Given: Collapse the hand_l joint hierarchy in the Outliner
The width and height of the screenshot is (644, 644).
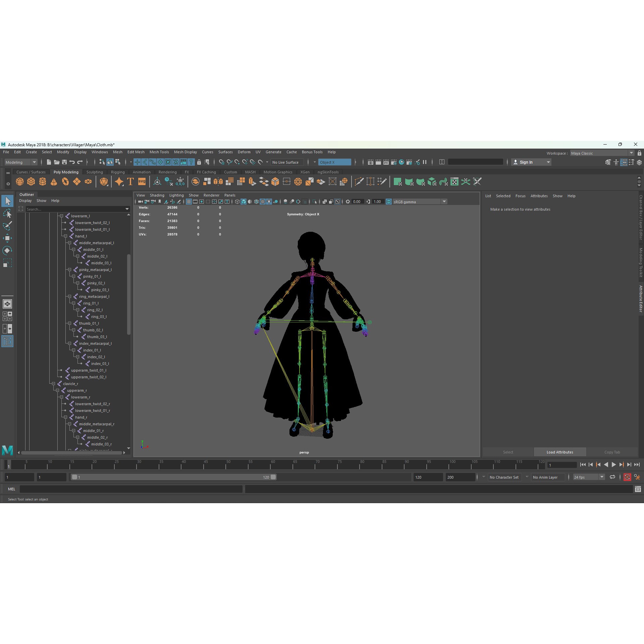Looking at the screenshot, I should [66, 236].
